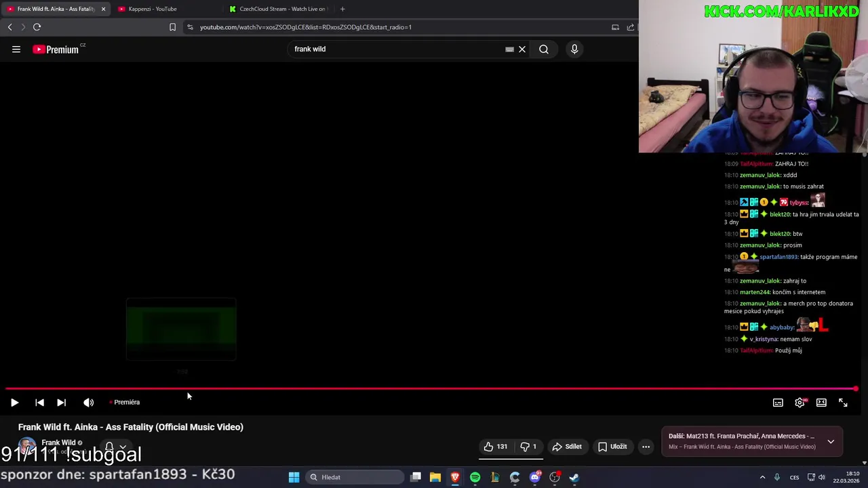The image size is (868, 488).
Task: Click chat username abybaby
Action: 782,327
